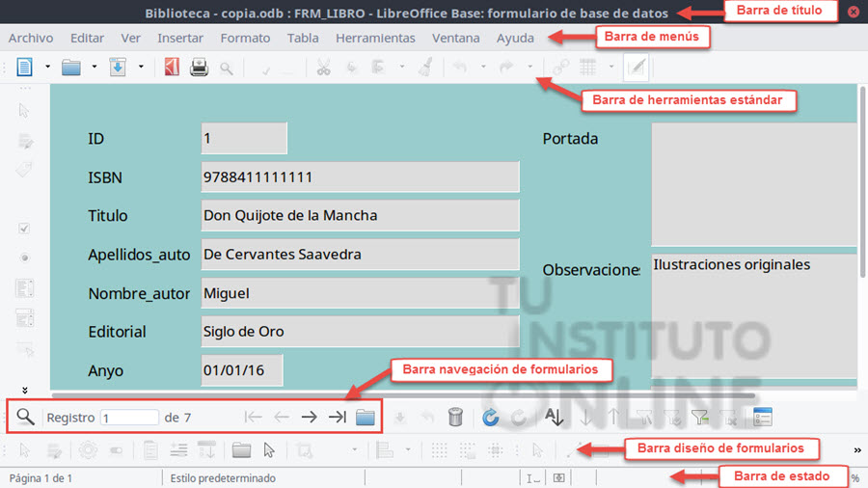Go to the first record
The height and width of the screenshot is (488, 868).
[253, 417]
